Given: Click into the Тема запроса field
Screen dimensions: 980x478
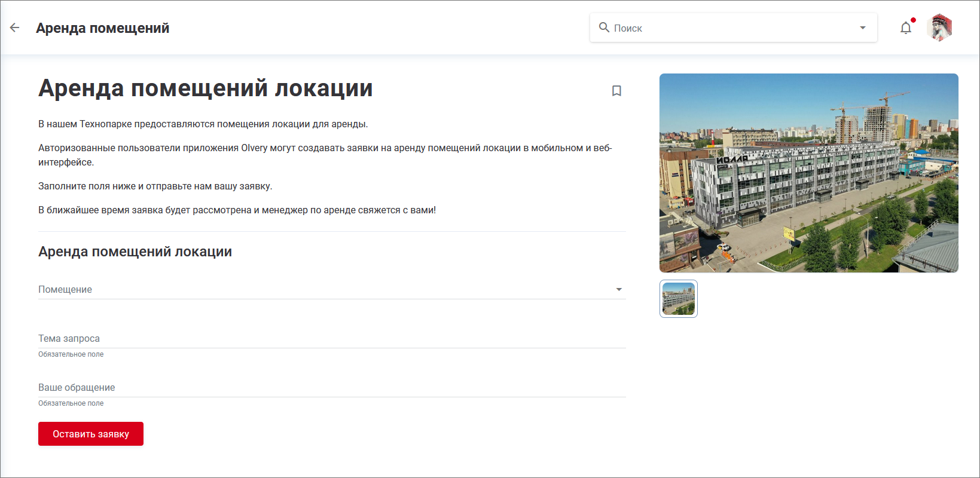Looking at the screenshot, I should 332,338.
